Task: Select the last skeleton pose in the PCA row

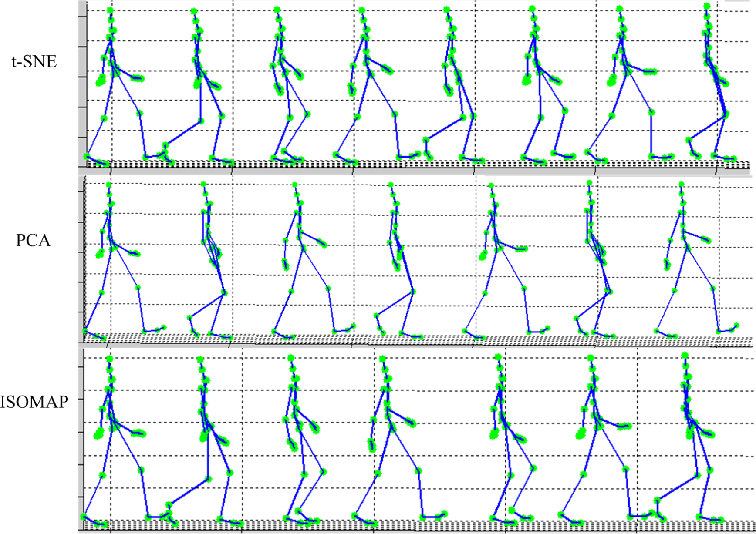Action: coord(696,260)
